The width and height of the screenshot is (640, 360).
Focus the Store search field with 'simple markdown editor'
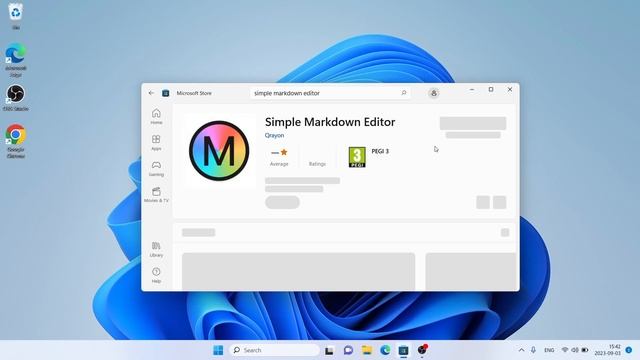[x=330, y=93]
